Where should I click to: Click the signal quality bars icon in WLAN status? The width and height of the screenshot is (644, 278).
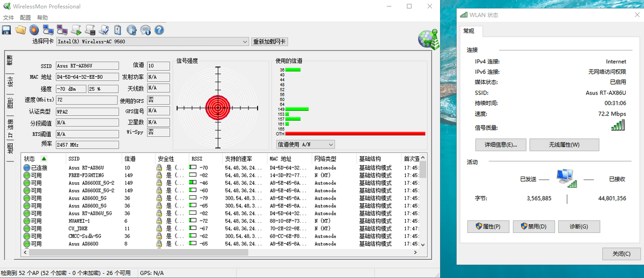(618, 126)
